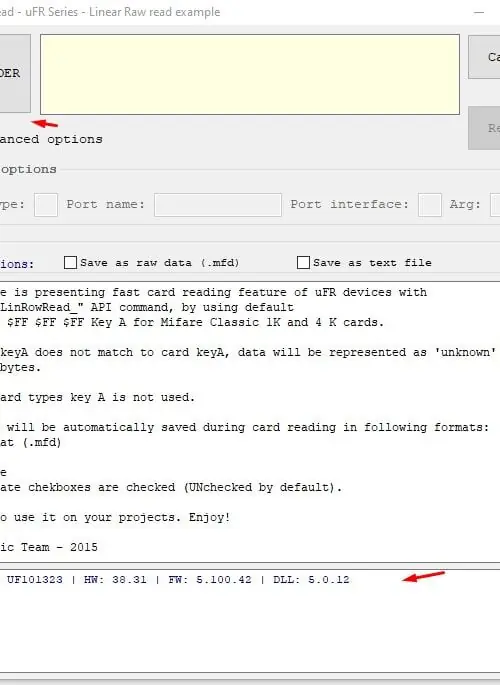Screen dimensions: 500x685
Task: Toggle the advanced options setting
Action: [51, 139]
